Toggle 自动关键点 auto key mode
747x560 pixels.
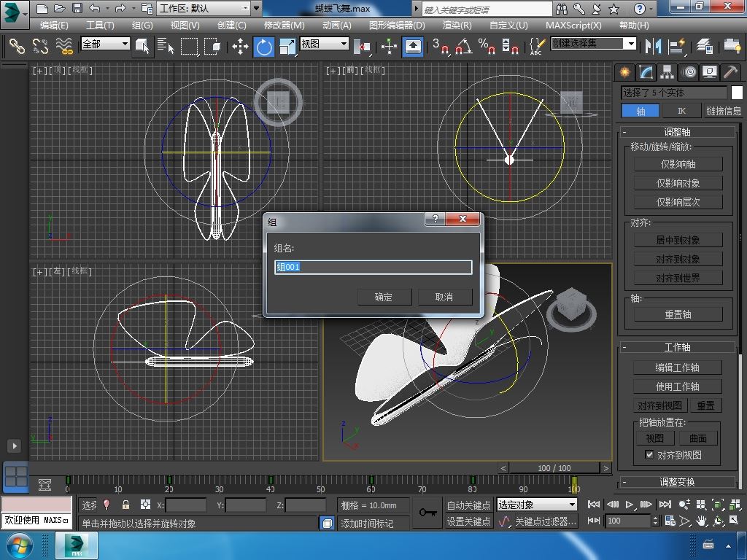(468, 505)
